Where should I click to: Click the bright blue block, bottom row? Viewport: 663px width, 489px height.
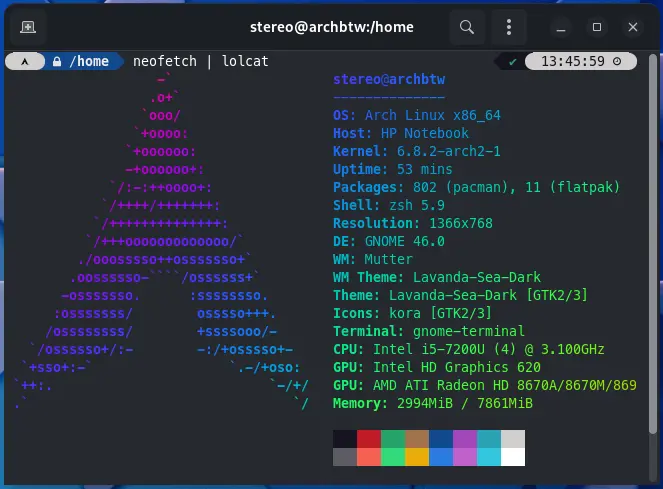click(441, 457)
